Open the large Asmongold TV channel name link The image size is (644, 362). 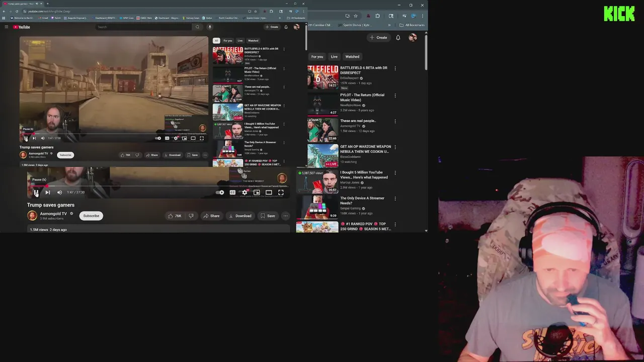[53, 214]
